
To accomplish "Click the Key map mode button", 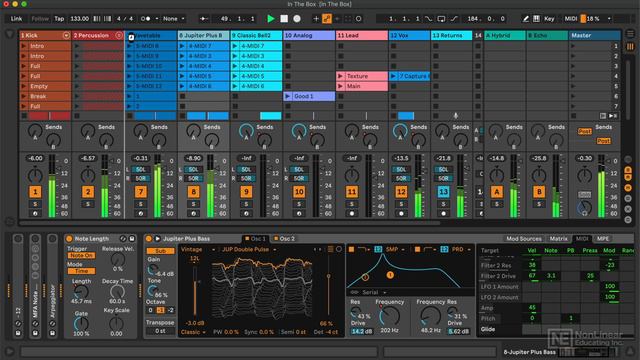I will pyautogui.click(x=549, y=19).
